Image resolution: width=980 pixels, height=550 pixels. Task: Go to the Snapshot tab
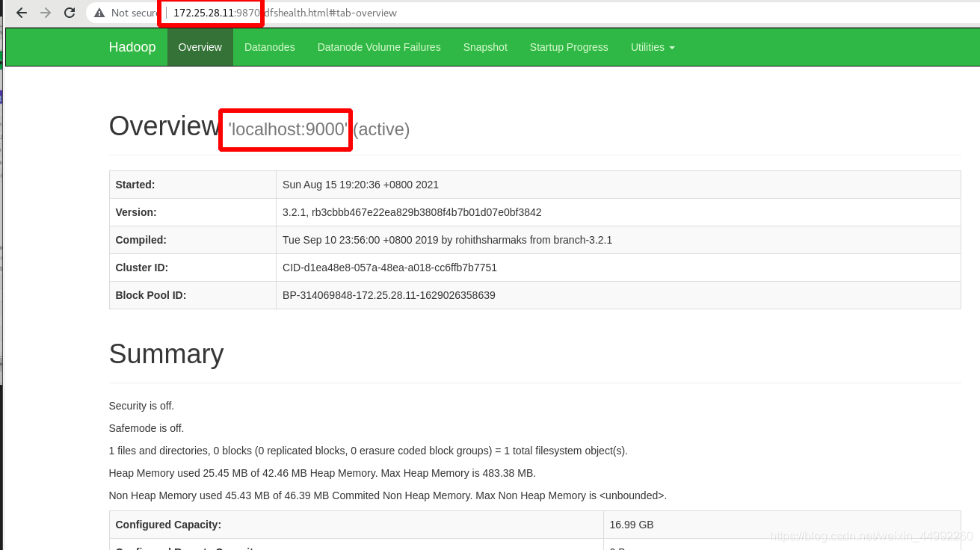tap(485, 47)
